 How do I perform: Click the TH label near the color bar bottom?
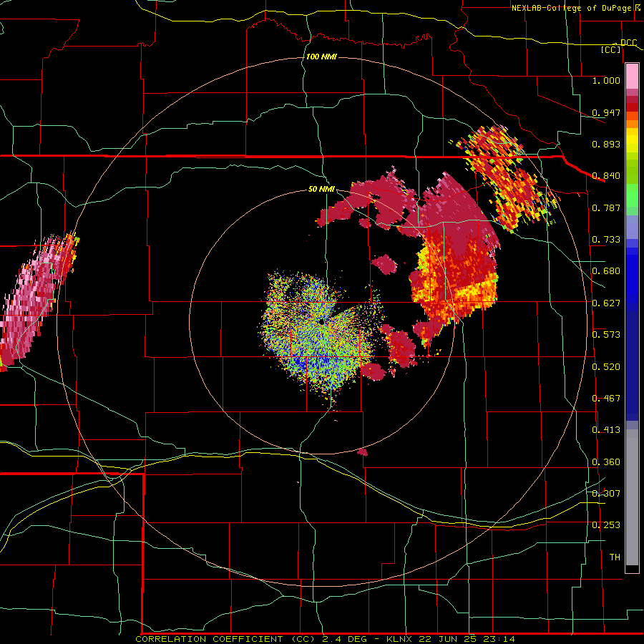point(615,557)
